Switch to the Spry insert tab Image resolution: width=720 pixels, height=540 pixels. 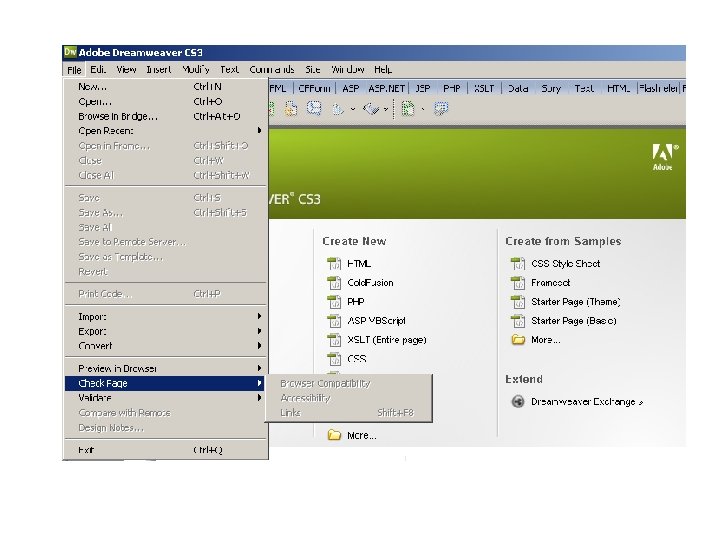coord(551,88)
